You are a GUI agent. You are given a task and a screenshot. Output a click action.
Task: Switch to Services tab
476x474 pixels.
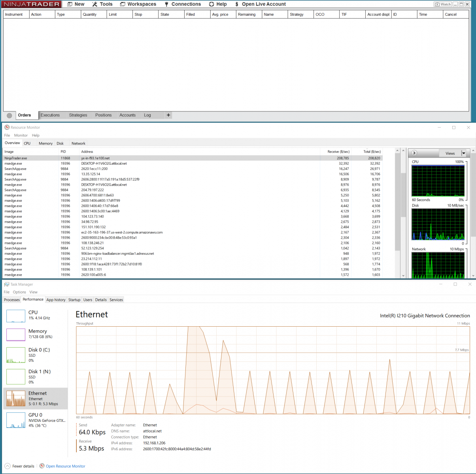pyautogui.click(x=116, y=300)
